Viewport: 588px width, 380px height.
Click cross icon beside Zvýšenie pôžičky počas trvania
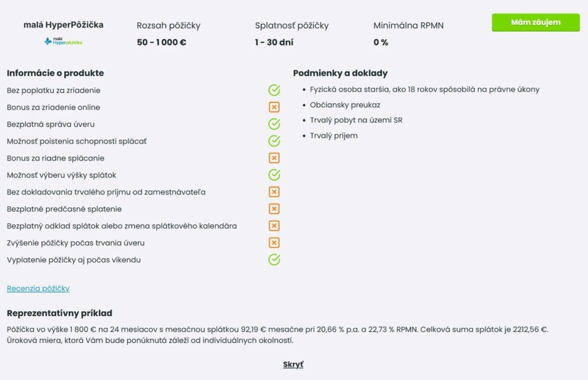click(274, 243)
